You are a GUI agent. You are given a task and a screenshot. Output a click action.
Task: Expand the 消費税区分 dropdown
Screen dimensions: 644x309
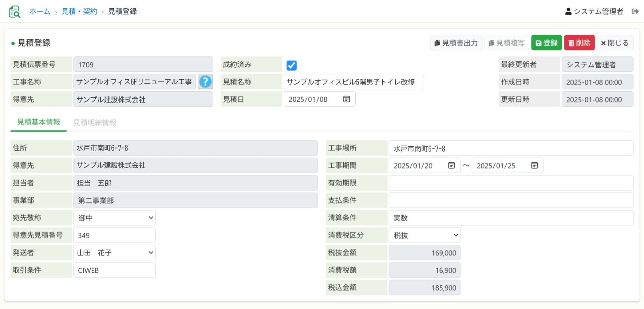(424, 235)
